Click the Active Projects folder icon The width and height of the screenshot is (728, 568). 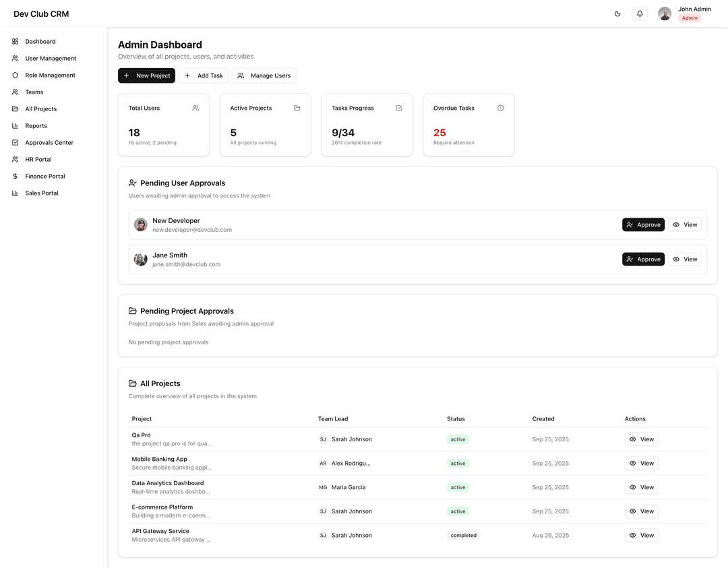tap(297, 108)
